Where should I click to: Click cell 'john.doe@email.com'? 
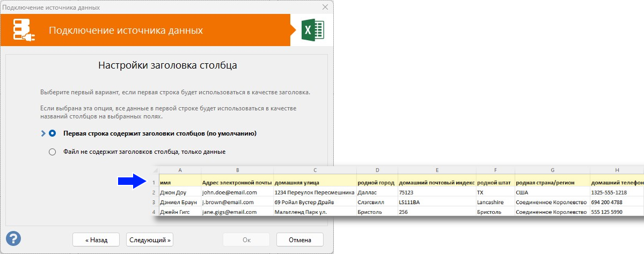point(237,192)
